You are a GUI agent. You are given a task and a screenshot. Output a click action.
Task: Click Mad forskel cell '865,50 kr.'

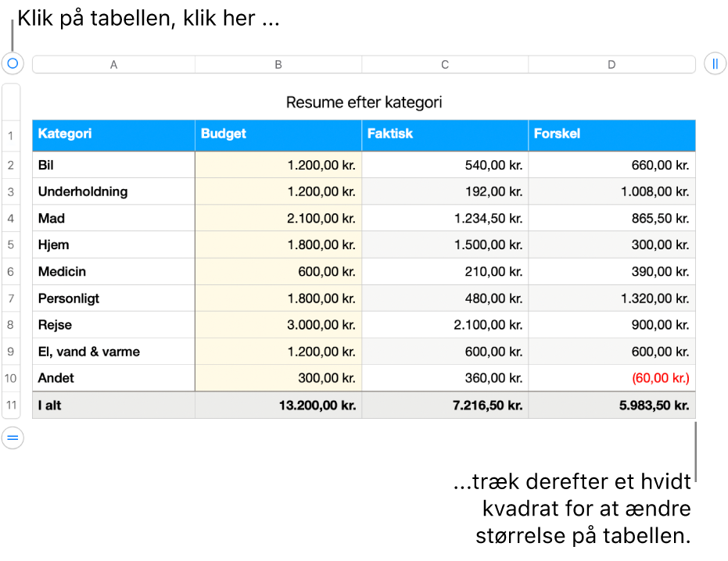pos(611,218)
